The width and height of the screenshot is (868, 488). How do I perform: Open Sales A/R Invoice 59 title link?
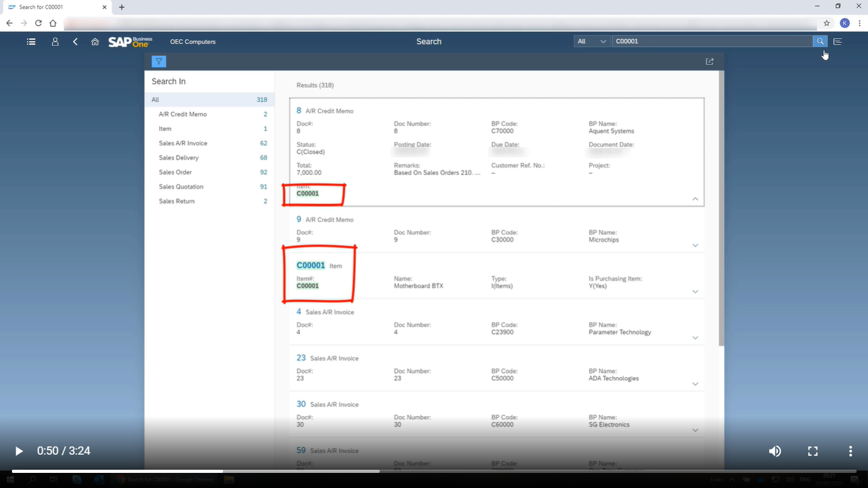pyautogui.click(x=301, y=450)
